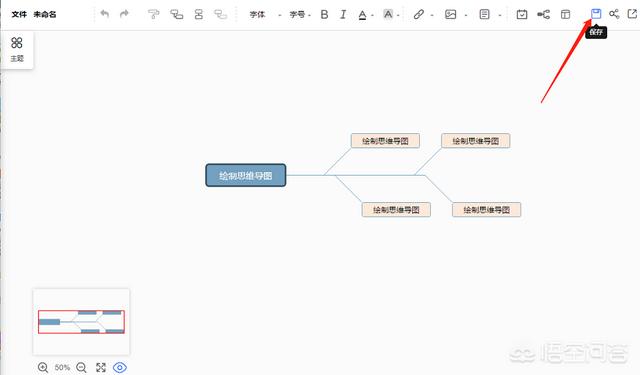Image resolution: width=640 pixels, height=375 pixels.
Task: Expand the hyperlink dropdown arrow
Action: pyautogui.click(x=432, y=16)
